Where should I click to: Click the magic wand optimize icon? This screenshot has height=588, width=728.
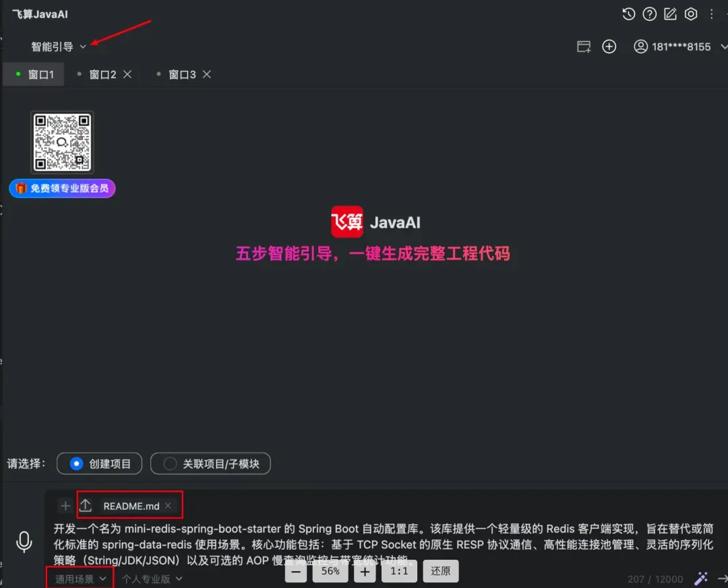[701, 579]
